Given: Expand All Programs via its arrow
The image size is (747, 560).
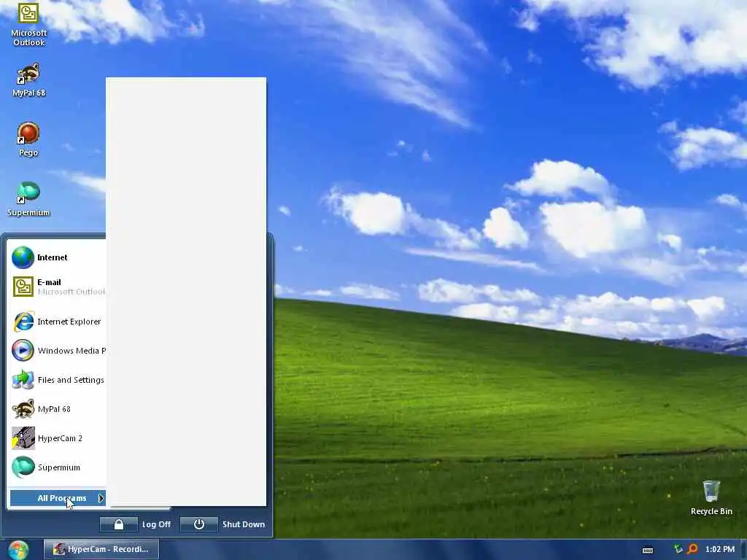Looking at the screenshot, I should tap(101, 498).
